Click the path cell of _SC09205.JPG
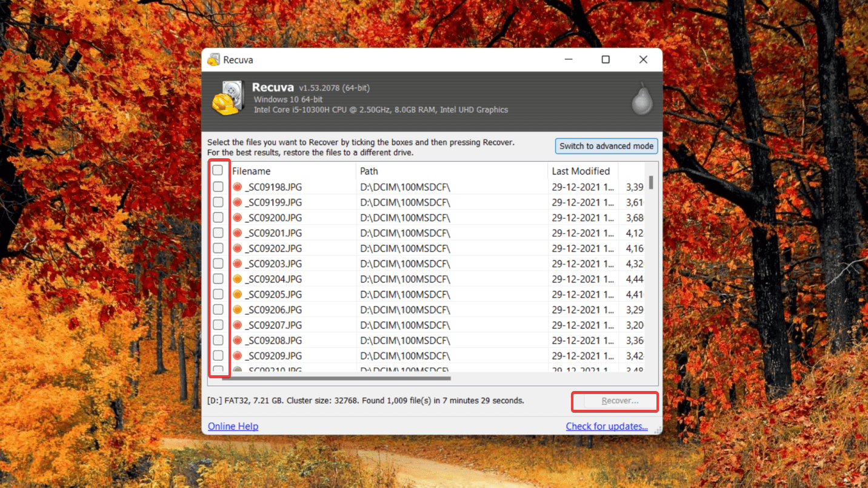 pyautogui.click(x=406, y=294)
